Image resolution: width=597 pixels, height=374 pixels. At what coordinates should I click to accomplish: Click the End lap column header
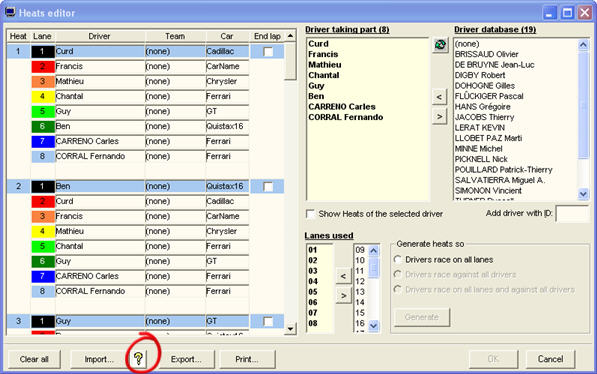point(267,36)
